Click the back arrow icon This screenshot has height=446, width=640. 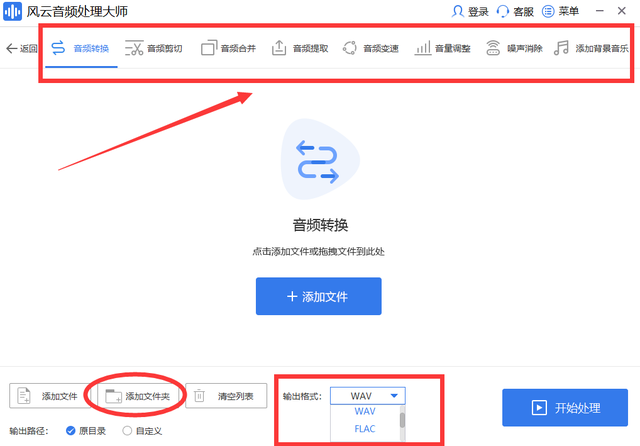click(11, 49)
